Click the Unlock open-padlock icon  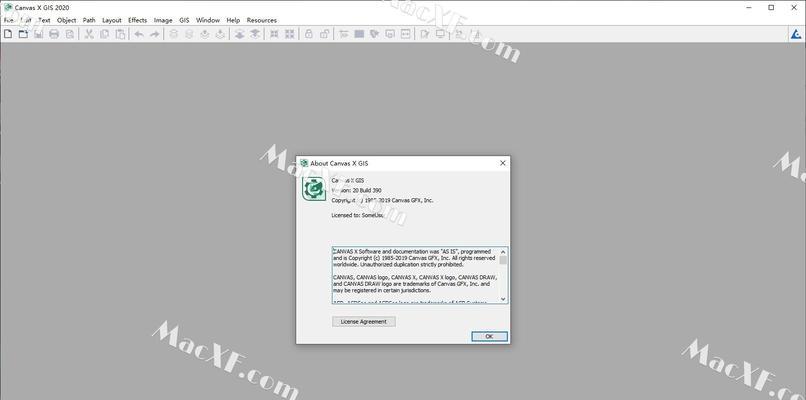point(324,34)
